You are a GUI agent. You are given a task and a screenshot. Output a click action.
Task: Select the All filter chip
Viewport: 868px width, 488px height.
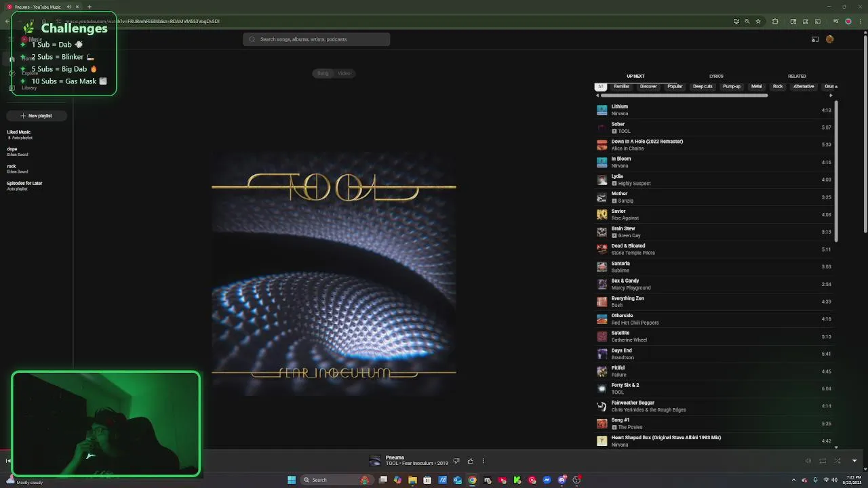coord(600,87)
